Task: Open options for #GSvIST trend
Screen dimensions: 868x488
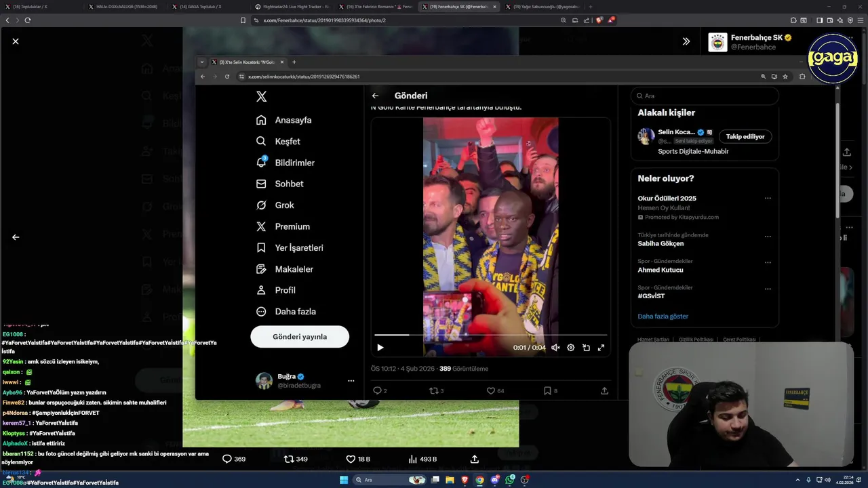Action: 768,289
